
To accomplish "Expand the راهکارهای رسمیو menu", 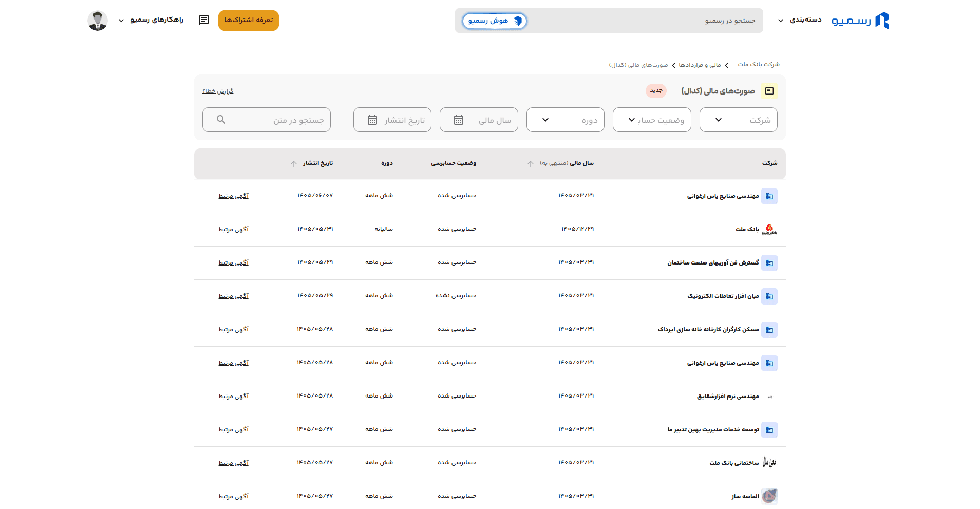I will tap(150, 20).
